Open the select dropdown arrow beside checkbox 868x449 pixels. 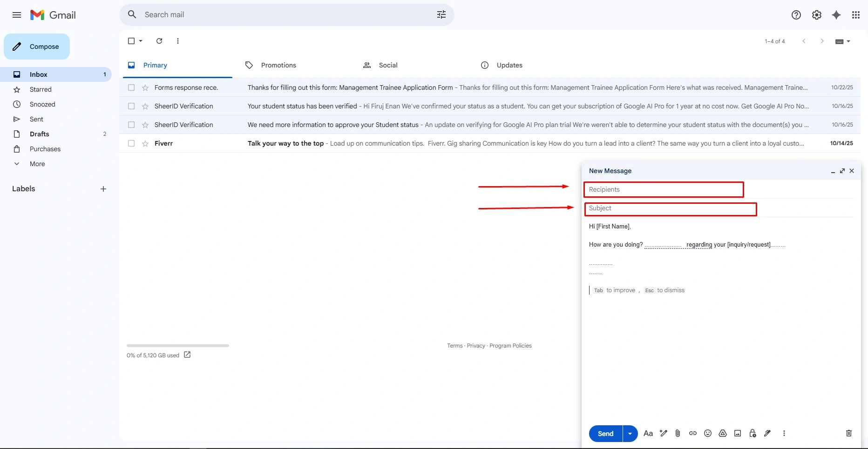tap(141, 41)
